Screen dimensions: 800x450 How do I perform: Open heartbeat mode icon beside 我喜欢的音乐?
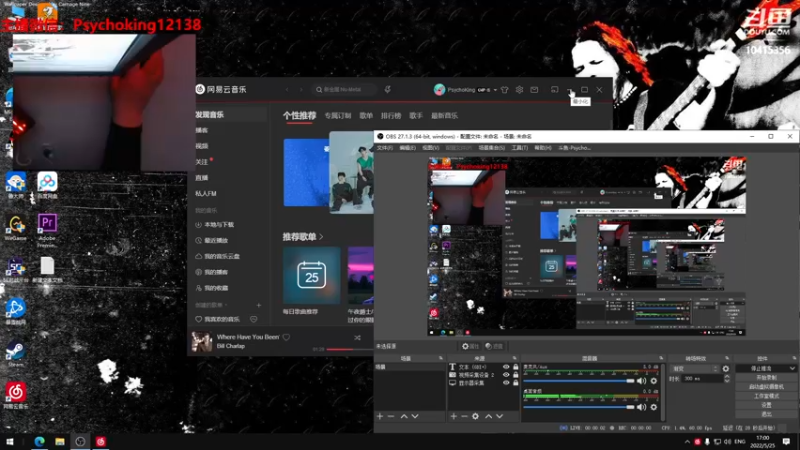(x=254, y=319)
